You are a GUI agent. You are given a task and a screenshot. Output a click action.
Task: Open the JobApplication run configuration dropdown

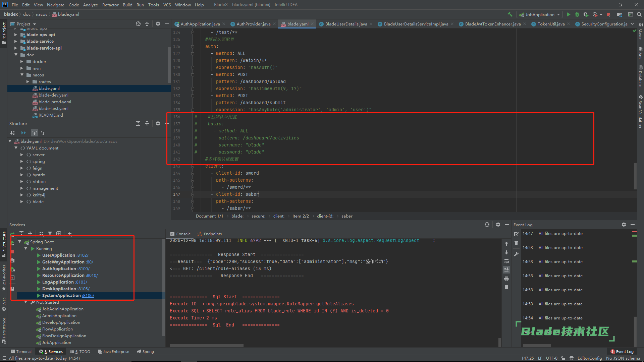[x=540, y=14]
